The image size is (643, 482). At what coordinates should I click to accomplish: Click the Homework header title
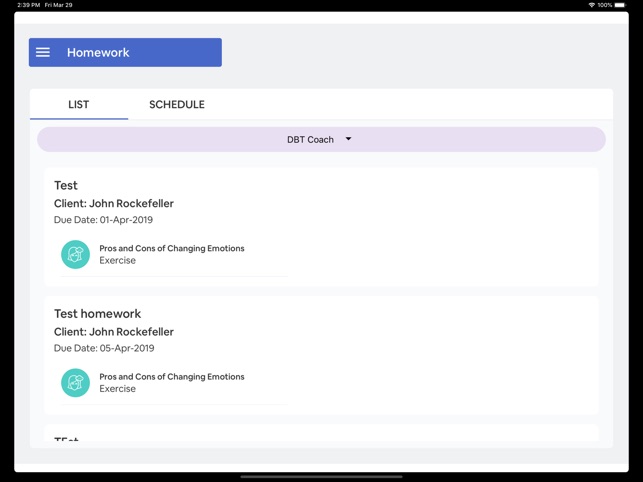[98, 53]
